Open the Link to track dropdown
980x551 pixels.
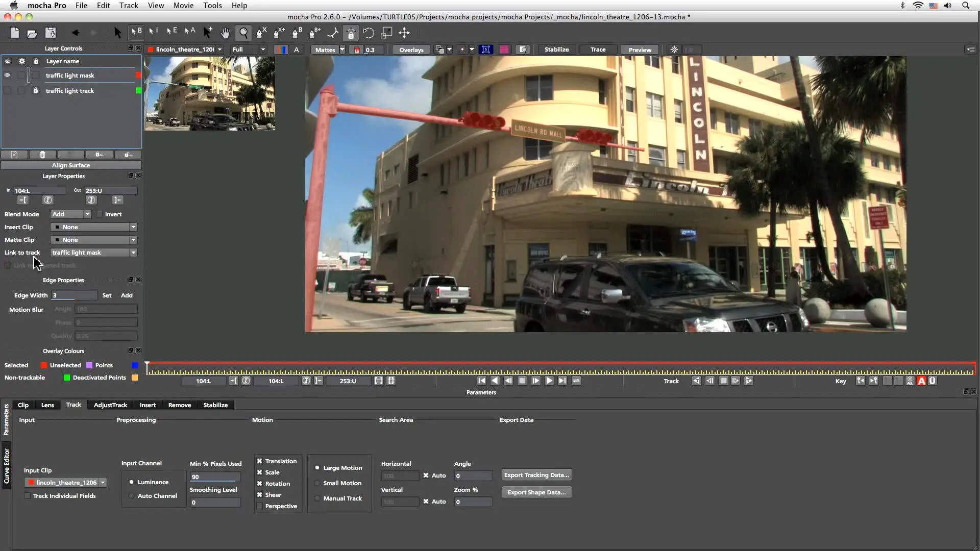(94, 253)
